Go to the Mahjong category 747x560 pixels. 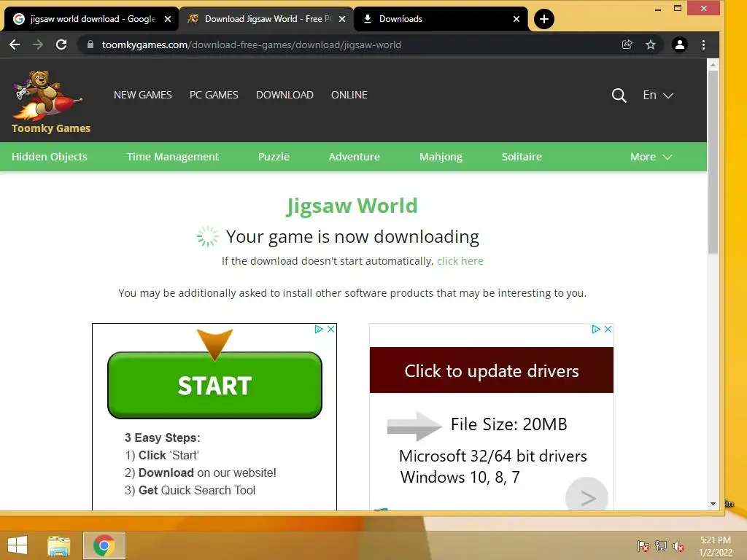(x=441, y=157)
